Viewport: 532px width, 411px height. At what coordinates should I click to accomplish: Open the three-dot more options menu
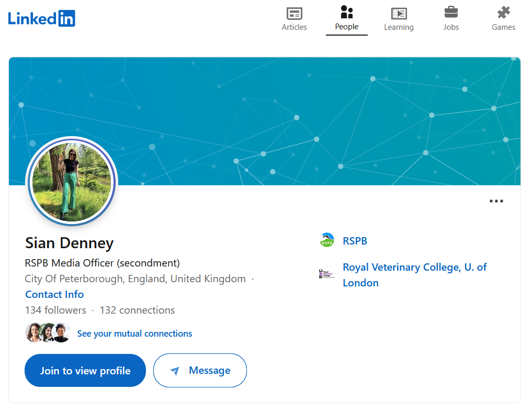[496, 201]
